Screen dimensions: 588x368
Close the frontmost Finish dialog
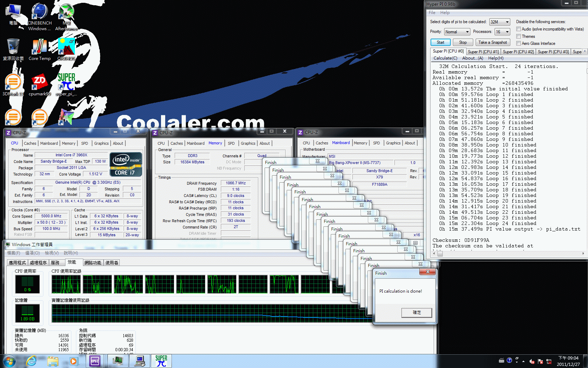click(x=427, y=272)
